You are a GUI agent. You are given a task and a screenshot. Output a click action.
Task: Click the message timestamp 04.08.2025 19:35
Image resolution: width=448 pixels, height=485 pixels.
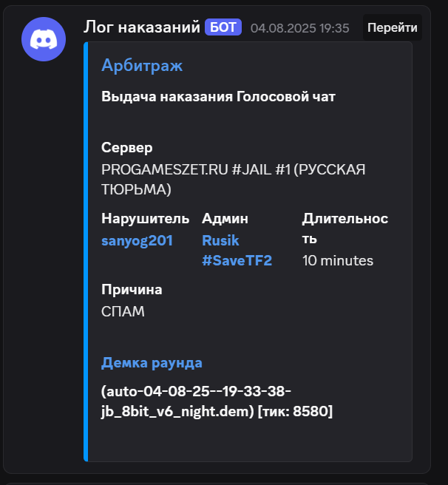(x=300, y=28)
